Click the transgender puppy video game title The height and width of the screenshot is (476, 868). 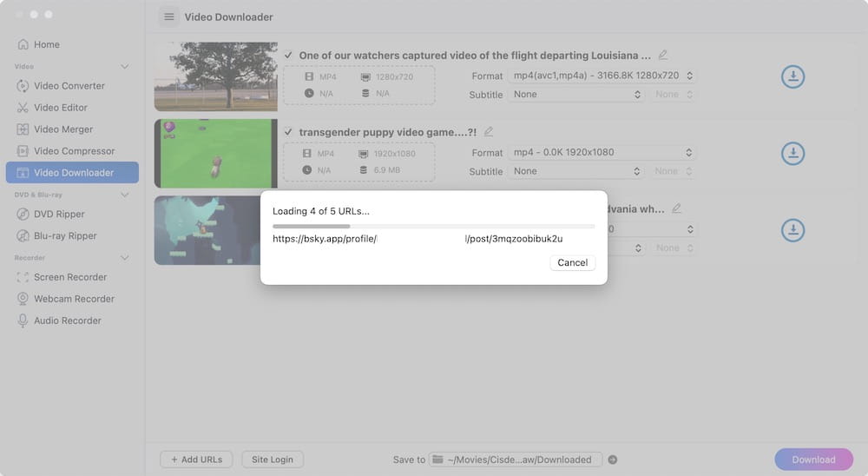[387, 132]
